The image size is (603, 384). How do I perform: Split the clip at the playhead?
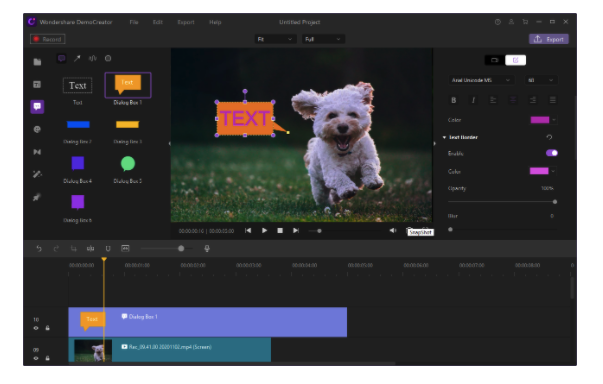(x=91, y=249)
